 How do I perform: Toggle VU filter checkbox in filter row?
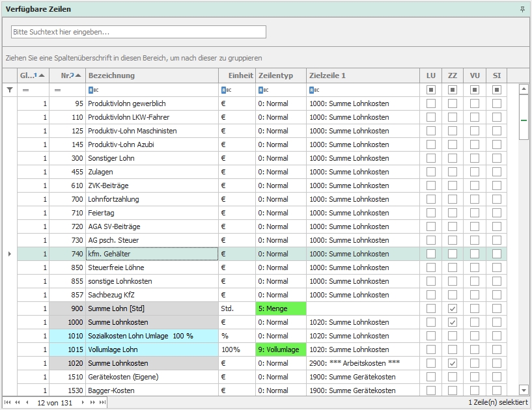(x=475, y=90)
